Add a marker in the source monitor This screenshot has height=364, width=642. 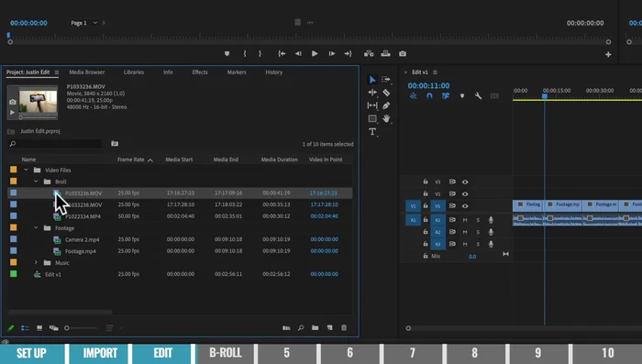[x=227, y=54]
